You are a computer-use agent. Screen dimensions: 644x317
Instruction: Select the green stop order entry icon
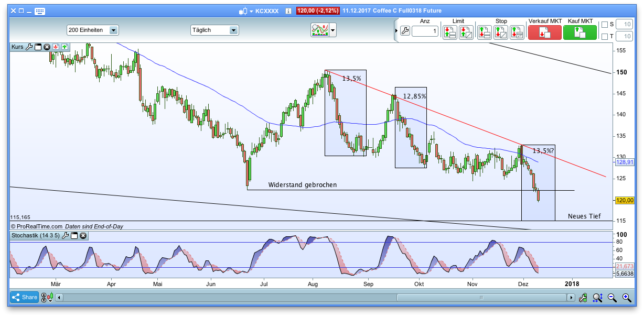(483, 31)
